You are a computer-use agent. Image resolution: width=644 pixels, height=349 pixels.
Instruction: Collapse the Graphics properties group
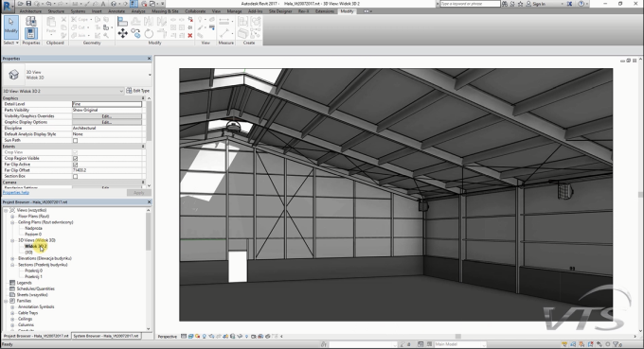pos(143,98)
